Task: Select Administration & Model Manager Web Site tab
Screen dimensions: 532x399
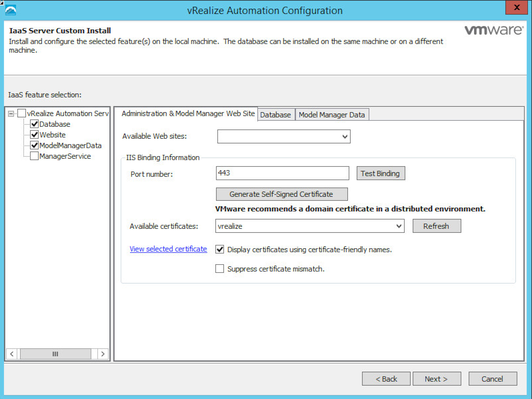Action: click(188, 114)
